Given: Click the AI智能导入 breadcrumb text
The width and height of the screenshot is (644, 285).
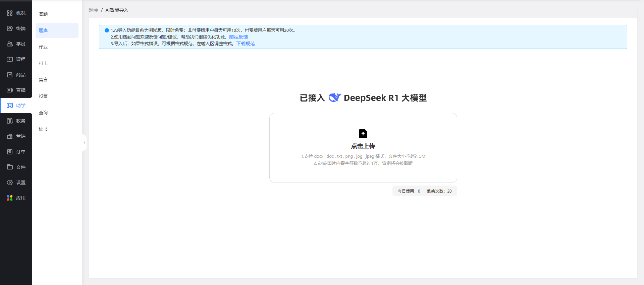Looking at the screenshot, I should (x=117, y=10).
